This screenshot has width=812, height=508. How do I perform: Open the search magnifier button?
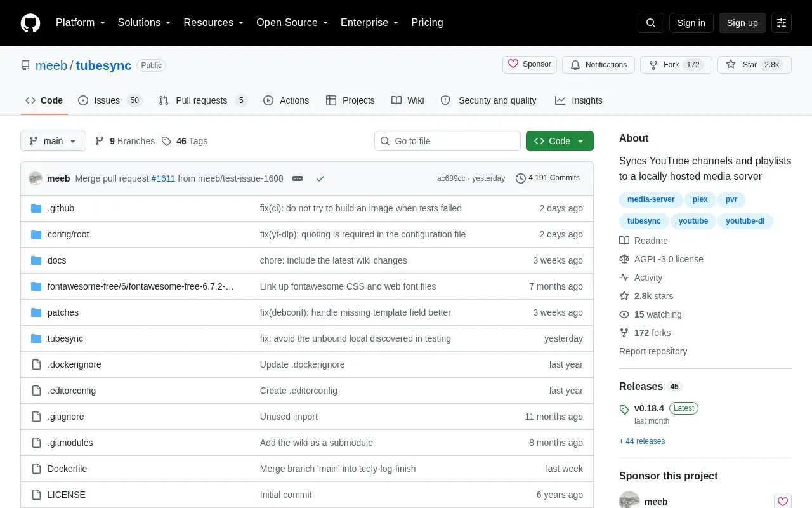click(651, 23)
